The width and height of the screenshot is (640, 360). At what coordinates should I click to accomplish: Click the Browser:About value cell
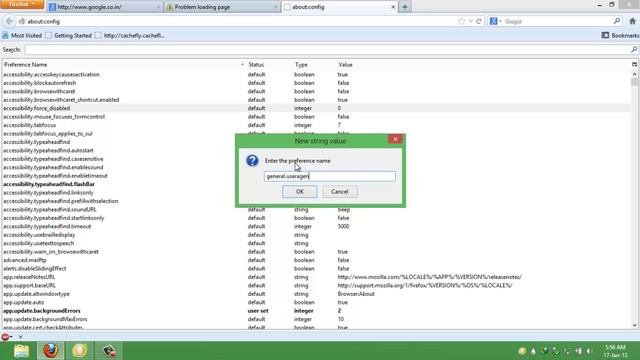point(356,294)
